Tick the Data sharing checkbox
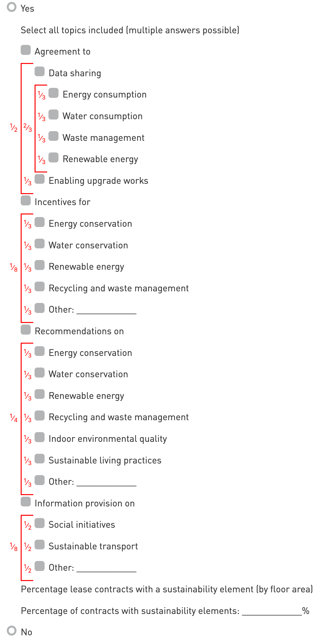 click(39, 71)
